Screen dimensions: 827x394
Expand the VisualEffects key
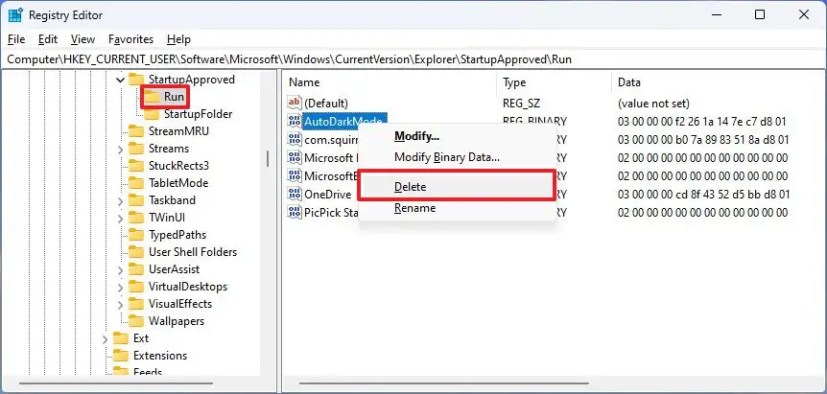click(120, 304)
